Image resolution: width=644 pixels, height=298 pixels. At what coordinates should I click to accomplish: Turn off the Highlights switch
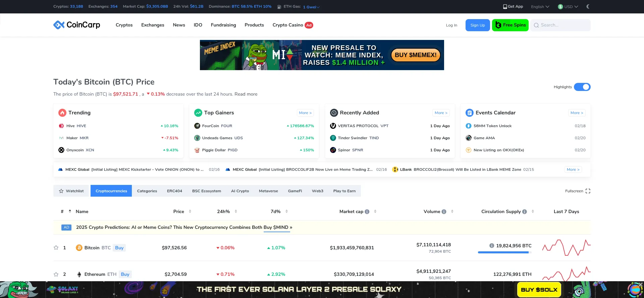point(582,87)
